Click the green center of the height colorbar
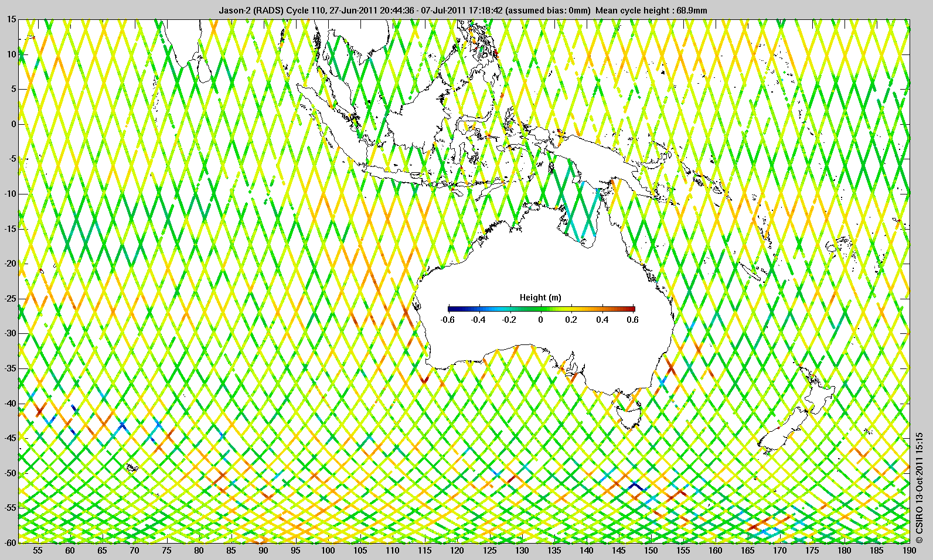 (x=541, y=309)
